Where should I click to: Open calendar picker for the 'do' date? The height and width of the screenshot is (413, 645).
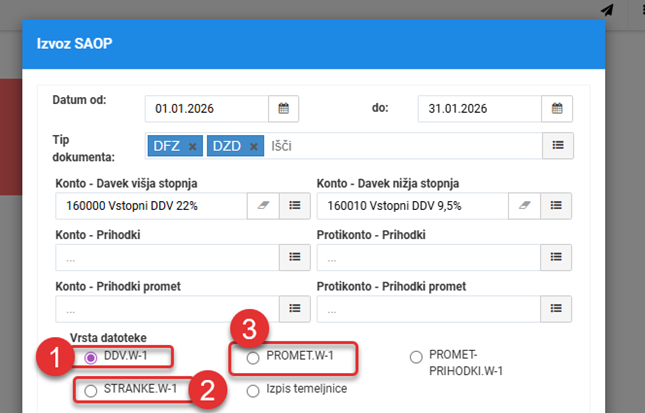557,109
